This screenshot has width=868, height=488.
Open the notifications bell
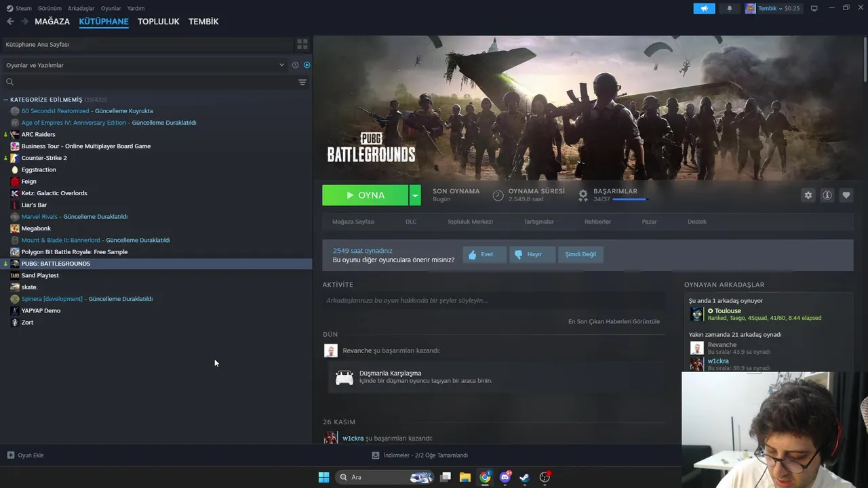click(x=730, y=8)
